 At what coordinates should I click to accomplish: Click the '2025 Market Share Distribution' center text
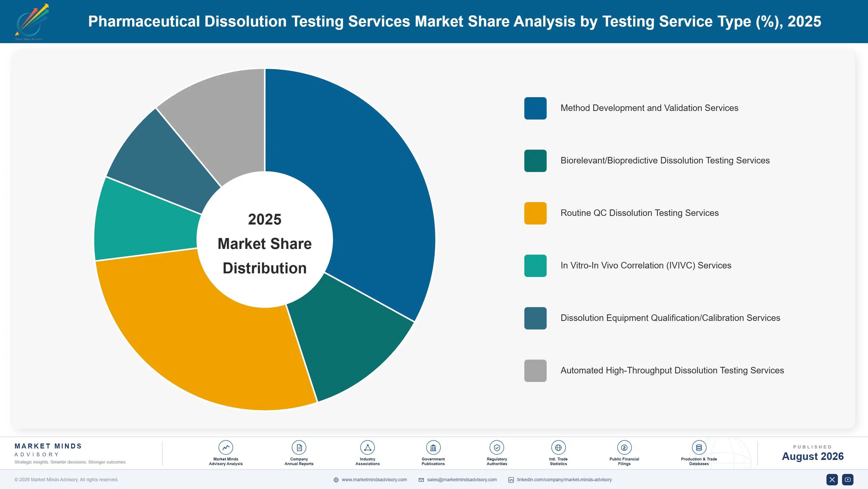(x=265, y=243)
